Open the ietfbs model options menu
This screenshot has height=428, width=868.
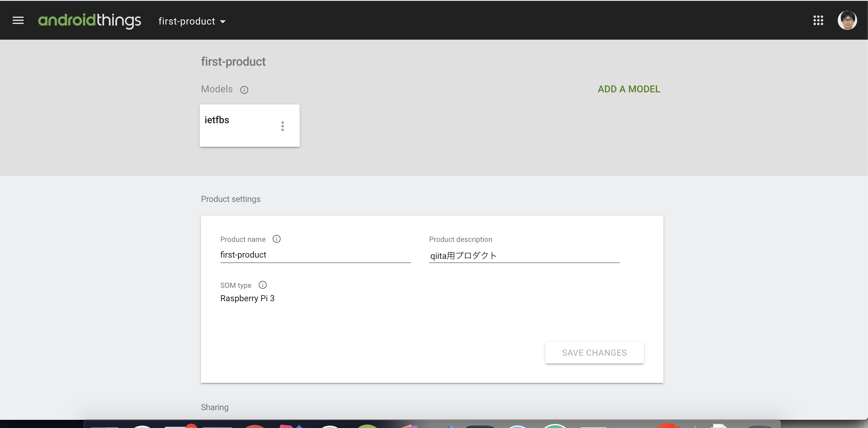click(282, 126)
